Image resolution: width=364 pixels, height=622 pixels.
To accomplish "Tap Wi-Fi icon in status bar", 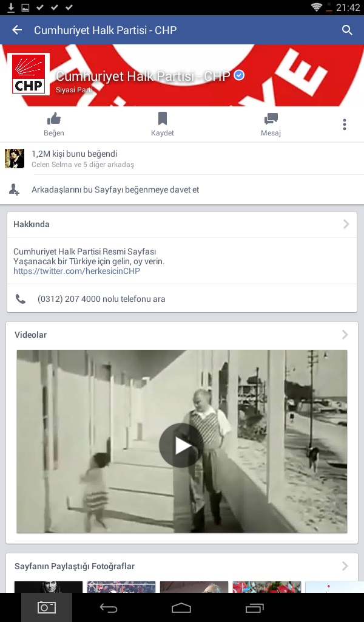I will pyautogui.click(x=316, y=7).
